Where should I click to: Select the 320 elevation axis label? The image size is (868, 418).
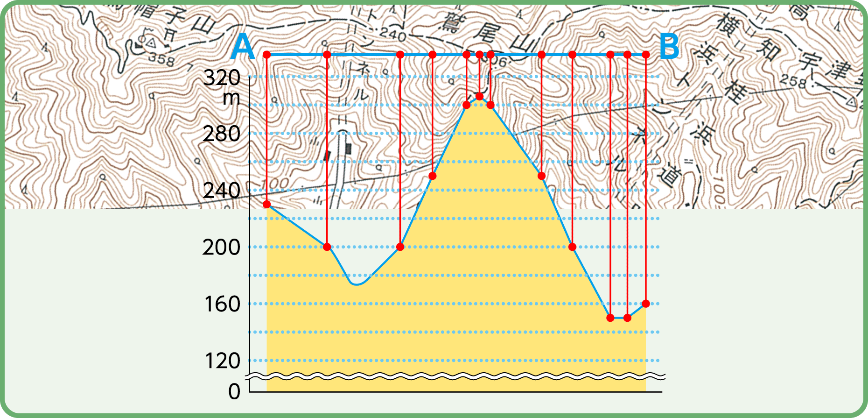pos(222,78)
